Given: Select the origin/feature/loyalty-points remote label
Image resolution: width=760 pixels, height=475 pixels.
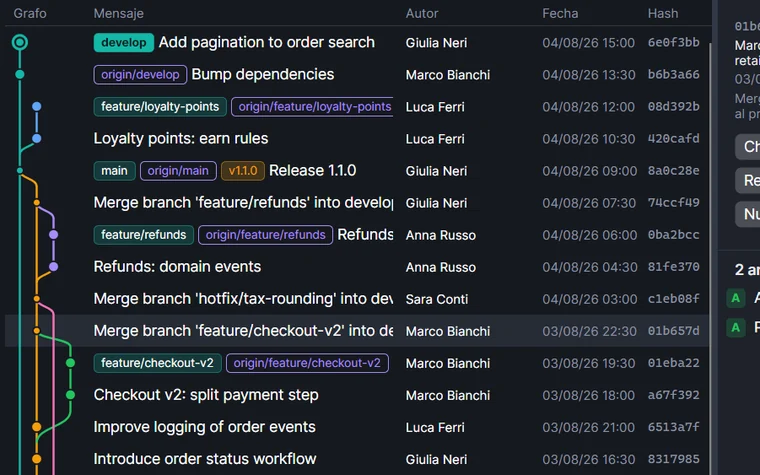Looking at the screenshot, I should (x=312, y=107).
